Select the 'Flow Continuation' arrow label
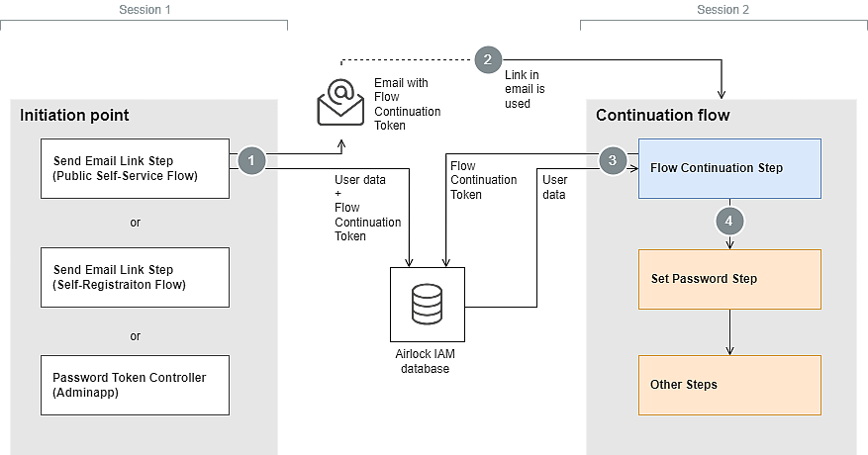This screenshot has width=868, height=455. 483,173
